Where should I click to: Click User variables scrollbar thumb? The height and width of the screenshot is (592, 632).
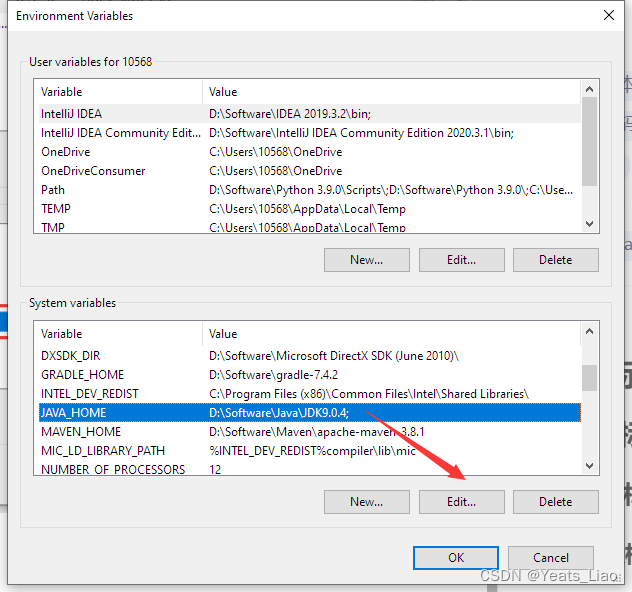pos(589,141)
